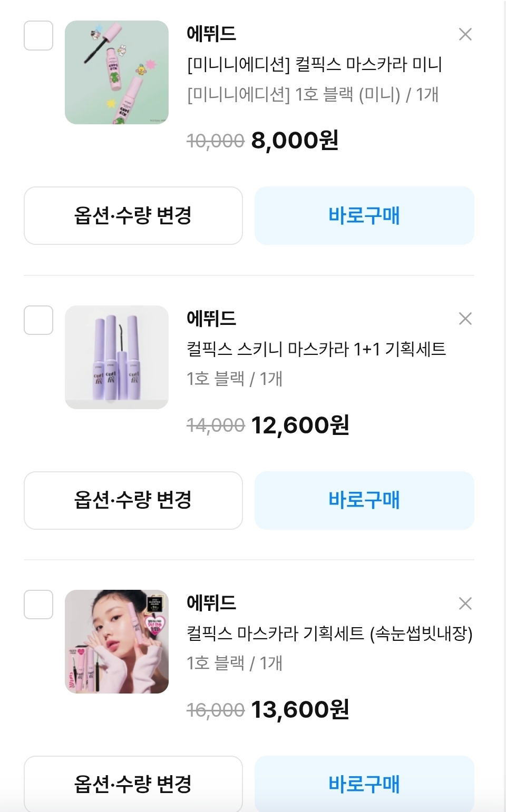This screenshot has height=812, width=506.
Task: Go to 컬픽스 마스카라 기획세트 (속눈썹빗내장) page
Action: (329, 633)
